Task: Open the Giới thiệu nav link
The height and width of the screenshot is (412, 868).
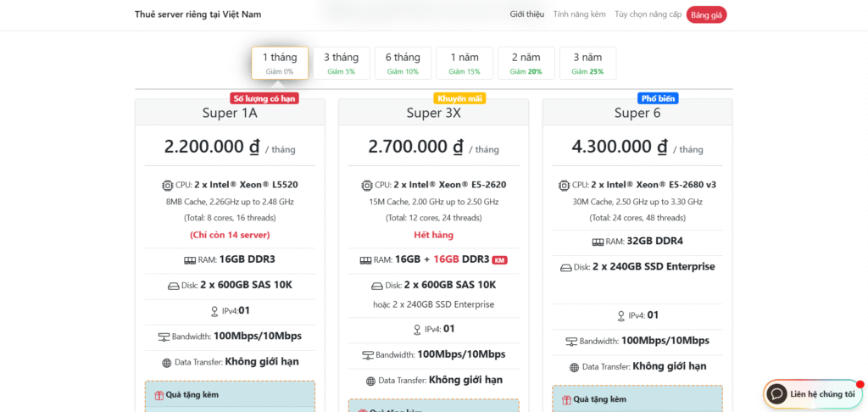Action: click(526, 14)
